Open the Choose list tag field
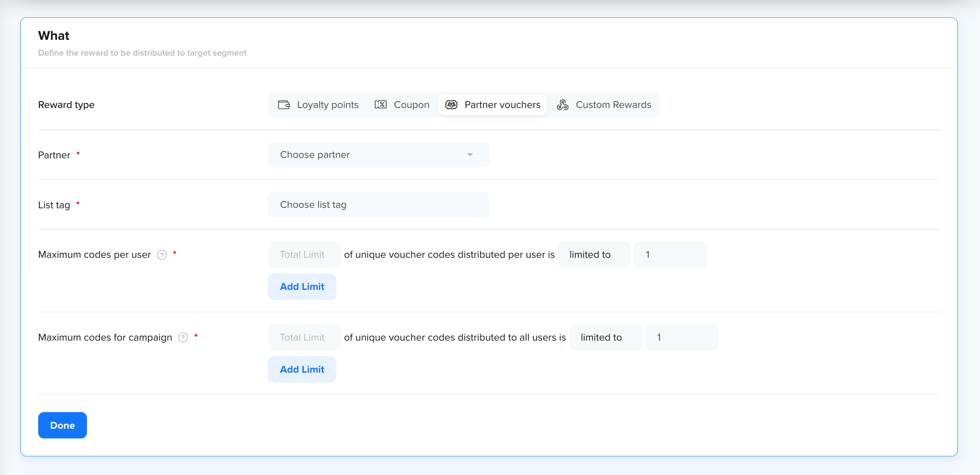 point(378,205)
